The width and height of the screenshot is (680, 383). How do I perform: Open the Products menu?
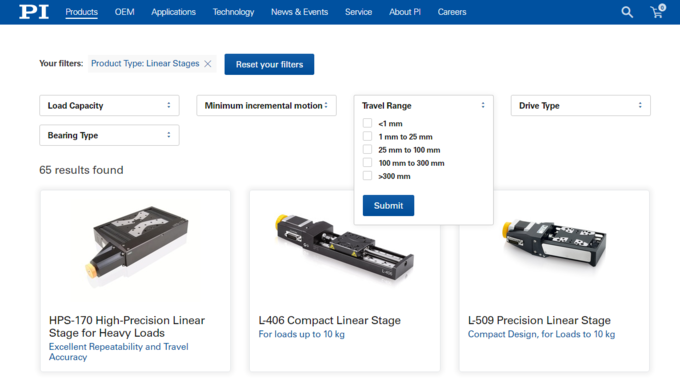(x=82, y=12)
